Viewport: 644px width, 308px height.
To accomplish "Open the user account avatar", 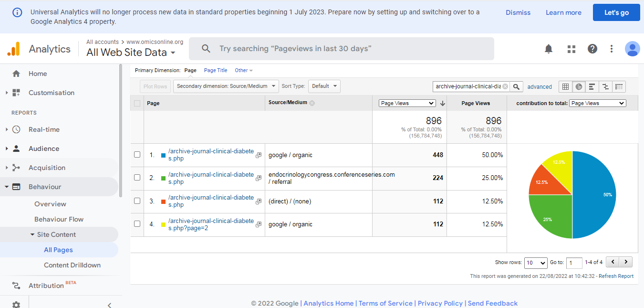I will tap(633, 49).
